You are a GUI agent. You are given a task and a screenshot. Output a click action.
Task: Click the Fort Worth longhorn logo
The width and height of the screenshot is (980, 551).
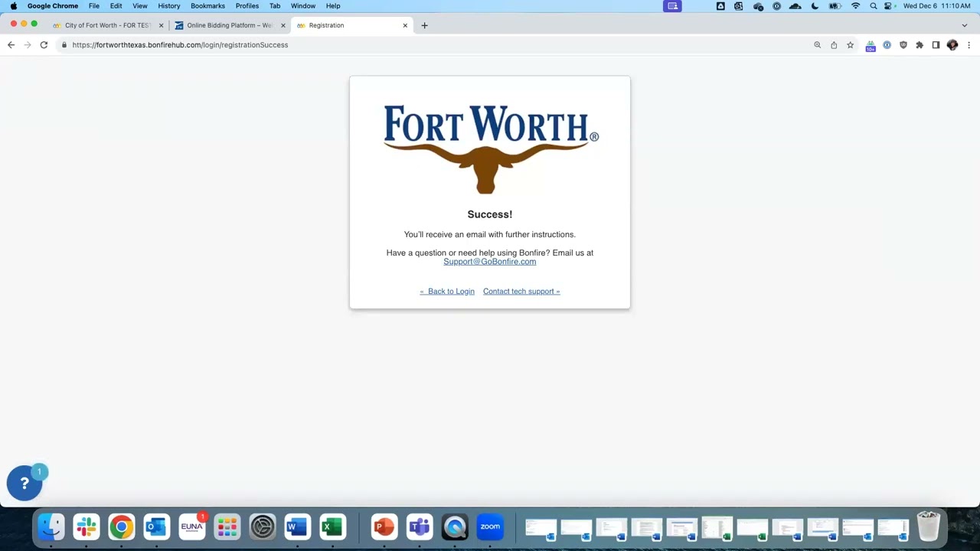(x=490, y=149)
